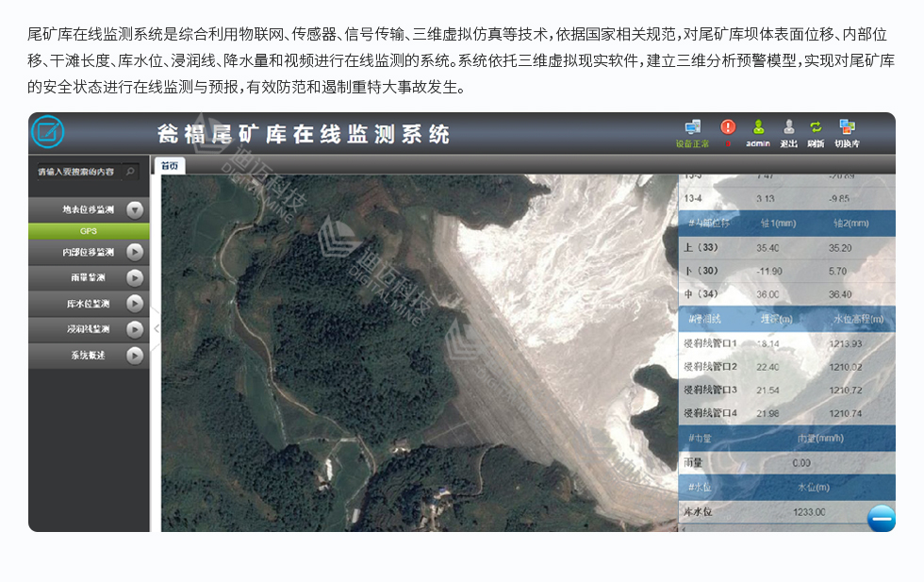Click the blue logo icon at top-left
The height and width of the screenshot is (582, 924).
pyautogui.click(x=47, y=132)
